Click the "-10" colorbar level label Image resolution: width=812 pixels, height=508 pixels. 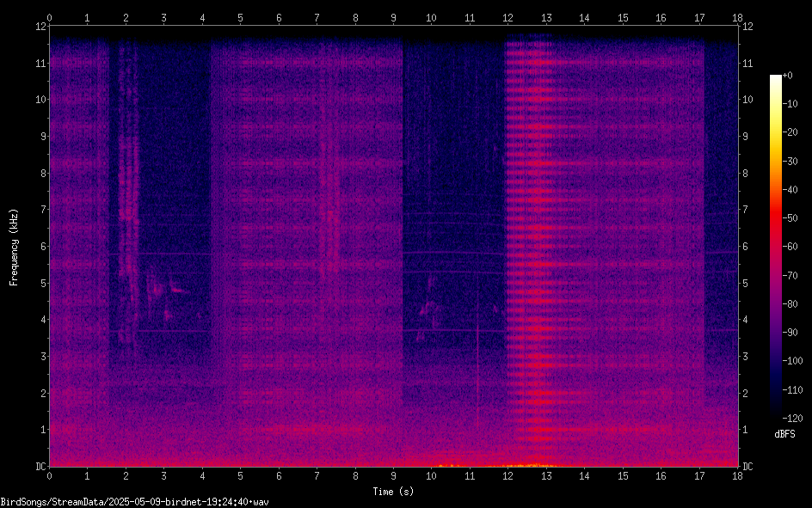[790, 104]
